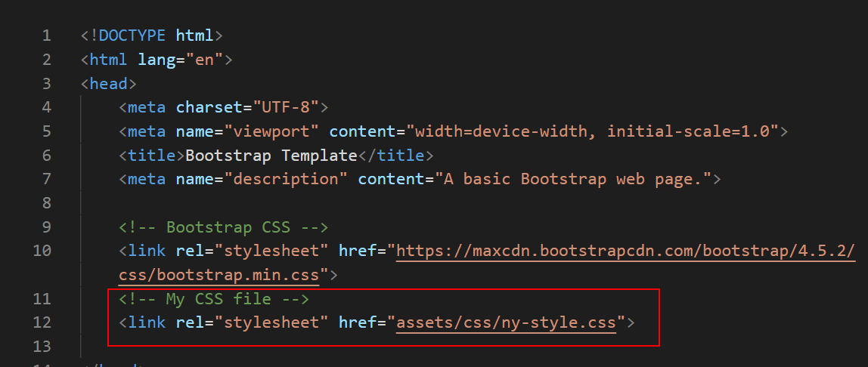This screenshot has height=367, width=868.
Task: Click line number 8 on the empty line
Action: [x=47, y=203]
